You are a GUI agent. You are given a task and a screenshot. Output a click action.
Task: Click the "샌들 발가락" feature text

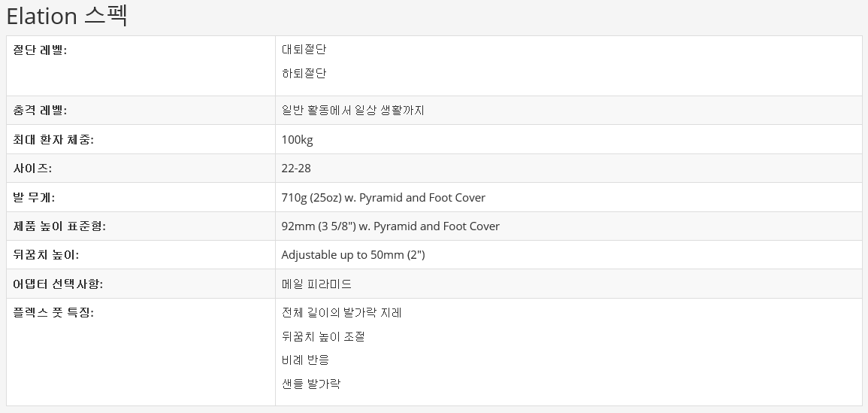310,384
